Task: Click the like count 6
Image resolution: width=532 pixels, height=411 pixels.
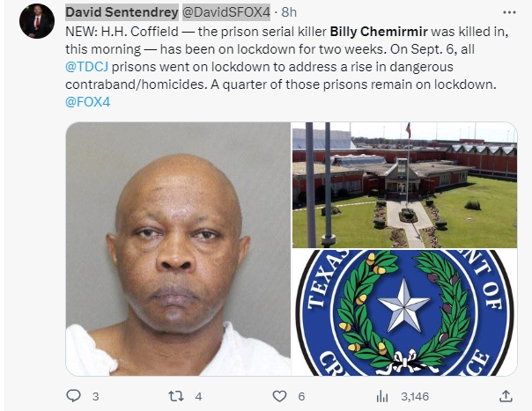Action: pyautogui.click(x=301, y=396)
